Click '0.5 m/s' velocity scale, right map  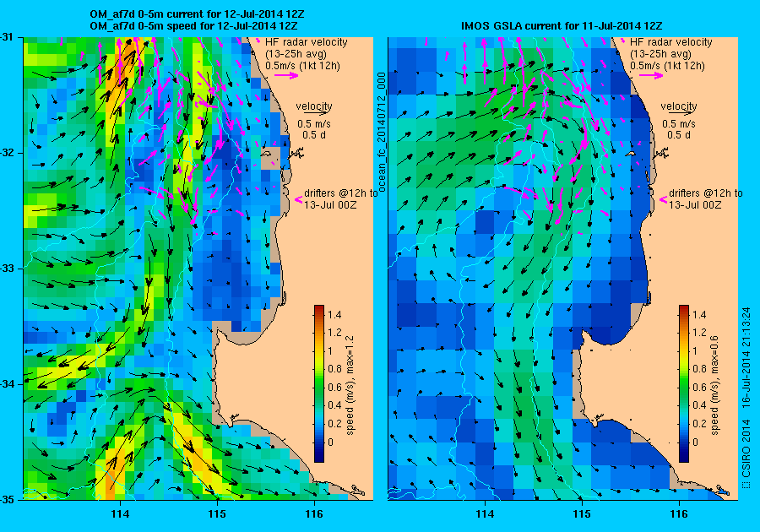tap(679, 124)
